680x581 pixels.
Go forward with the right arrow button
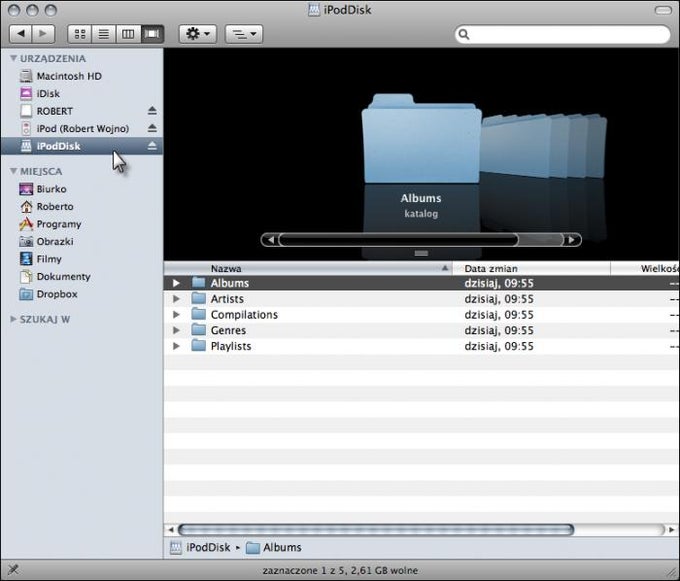pos(43,33)
